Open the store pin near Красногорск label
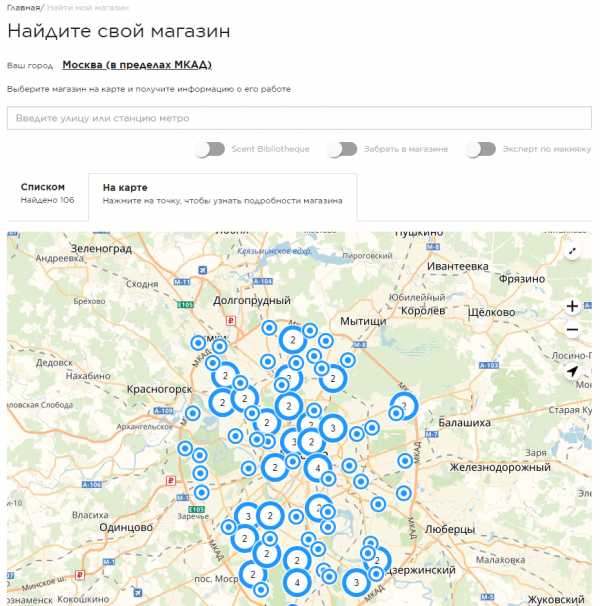Image resolution: width=600 pixels, height=606 pixels. [x=193, y=413]
